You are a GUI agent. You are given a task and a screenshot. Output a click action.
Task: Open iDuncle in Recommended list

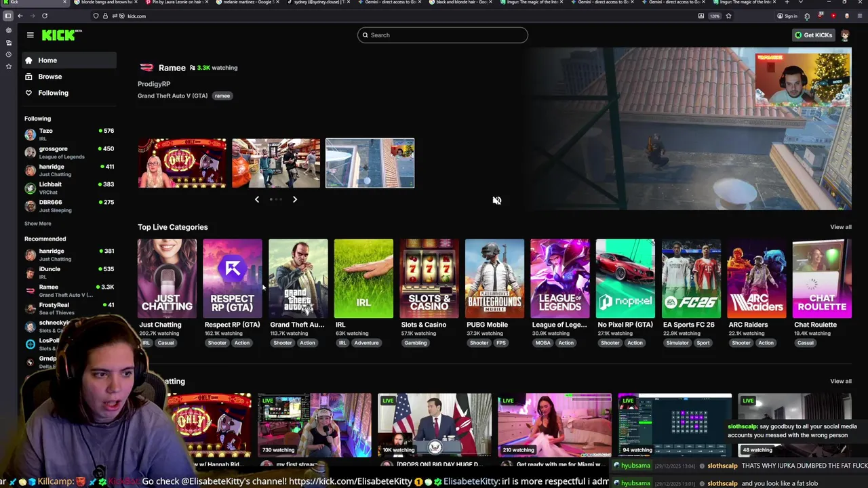click(x=69, y=272)
